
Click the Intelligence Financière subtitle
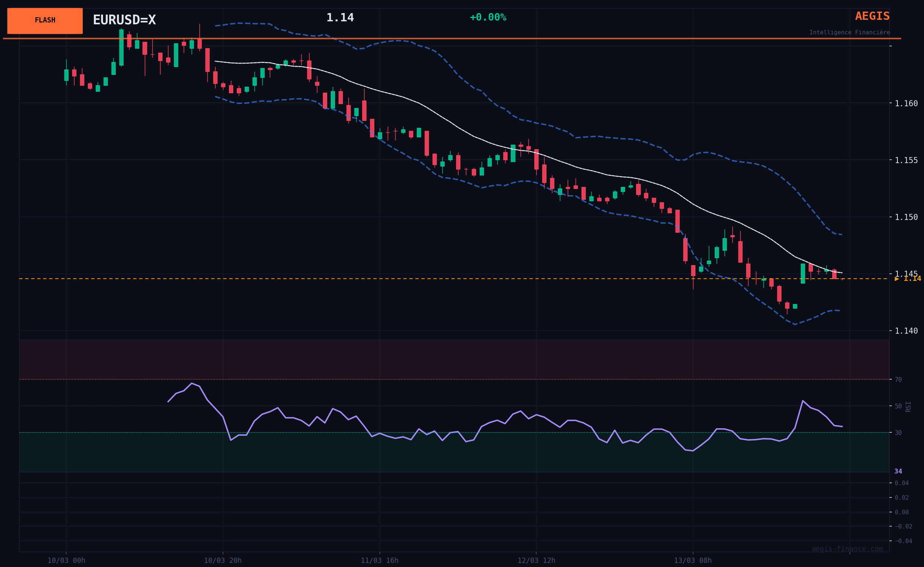coord(849,33)
